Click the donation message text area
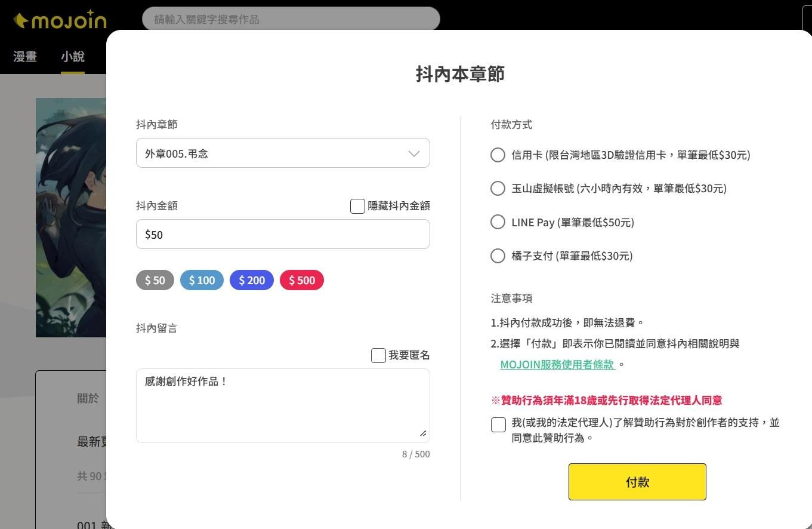The width and height of the screenshot is (812, 529). pos(282,405)
